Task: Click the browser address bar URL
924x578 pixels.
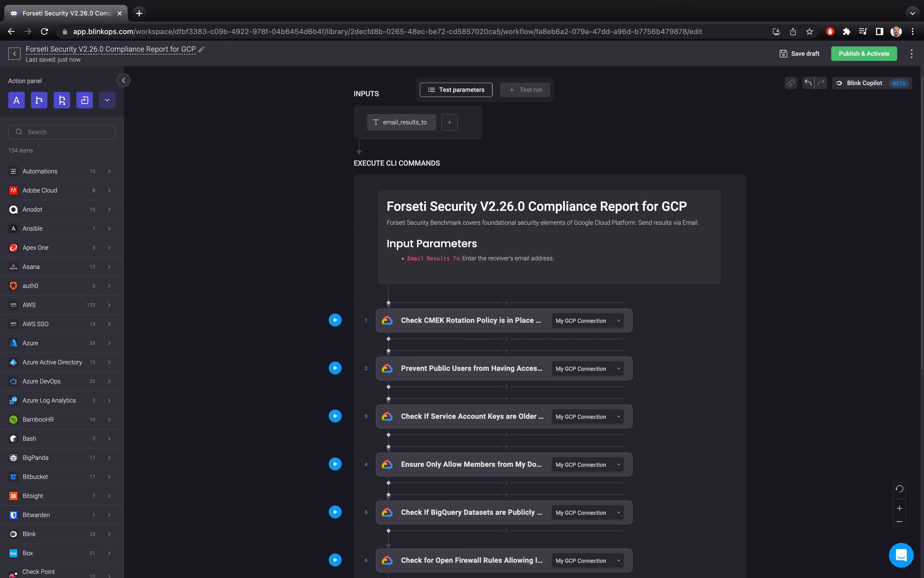Action: (x=387, y=31)
